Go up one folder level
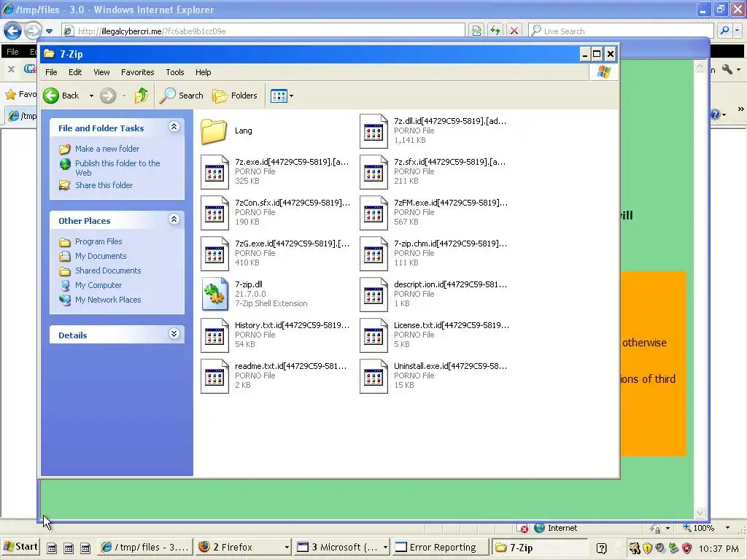The width and height of the screenshot is (747, 560). [141, 96]
